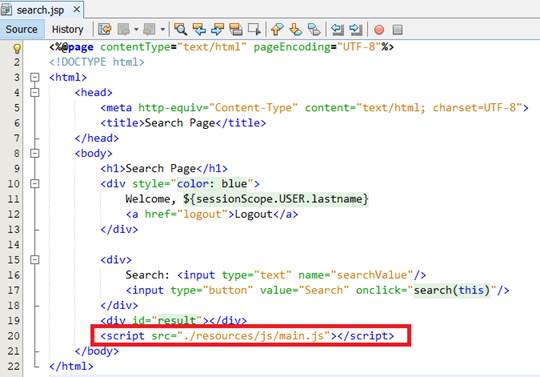Click the Logout anchor line of code
The image size is (540, 377).
pos(212,214)
